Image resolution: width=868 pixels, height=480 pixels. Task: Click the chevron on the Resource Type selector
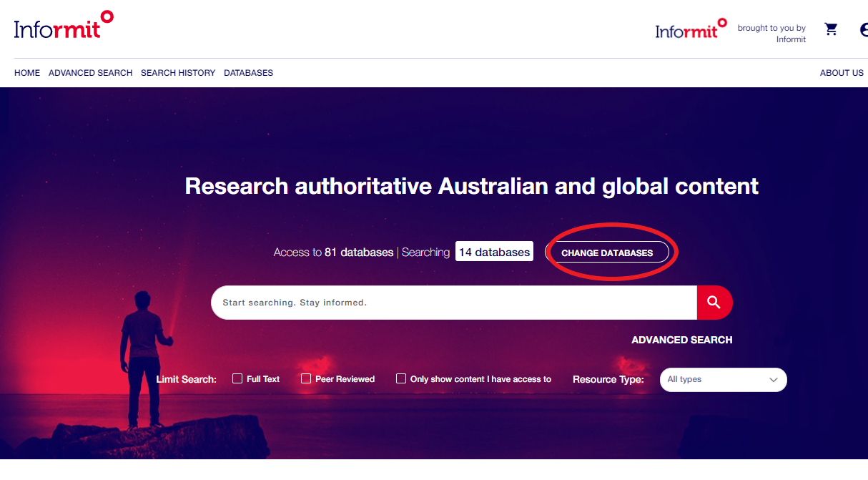[x=773, y=380]
